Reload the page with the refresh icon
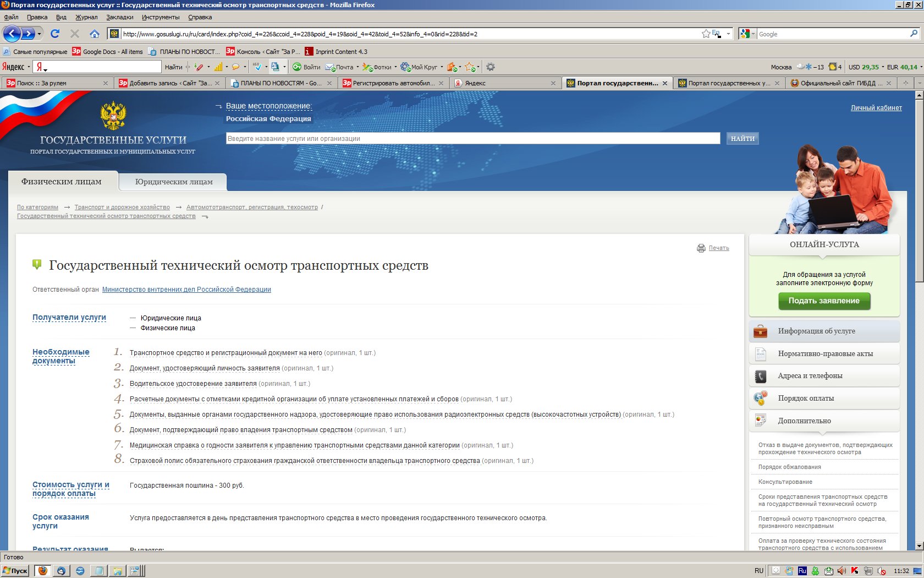The width and height of the screenshot is (924, 578). (x=55, y=34)
